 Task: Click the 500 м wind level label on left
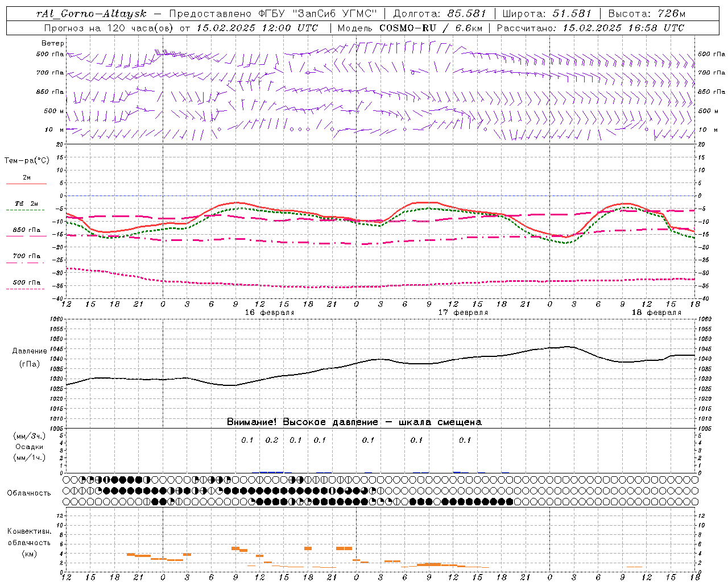[x=54, y=111]
